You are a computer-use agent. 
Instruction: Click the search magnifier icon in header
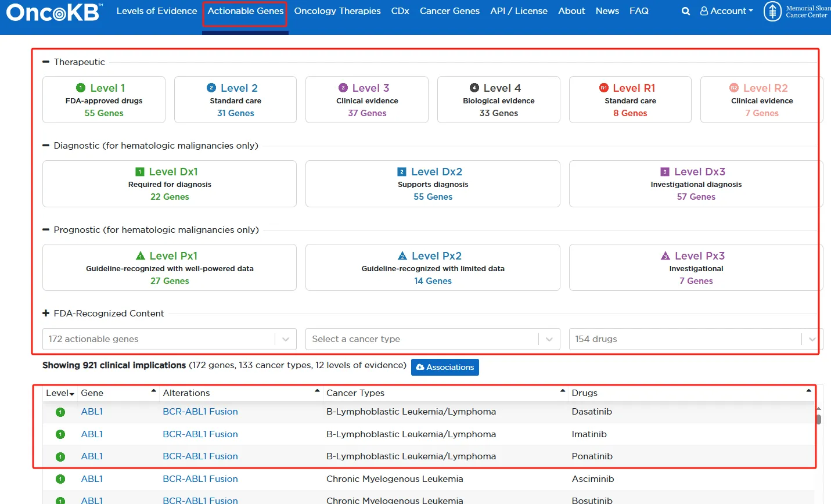686,11
